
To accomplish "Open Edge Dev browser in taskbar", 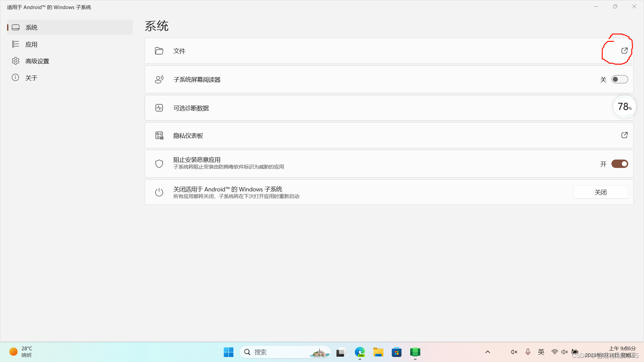I will (360, 352).
